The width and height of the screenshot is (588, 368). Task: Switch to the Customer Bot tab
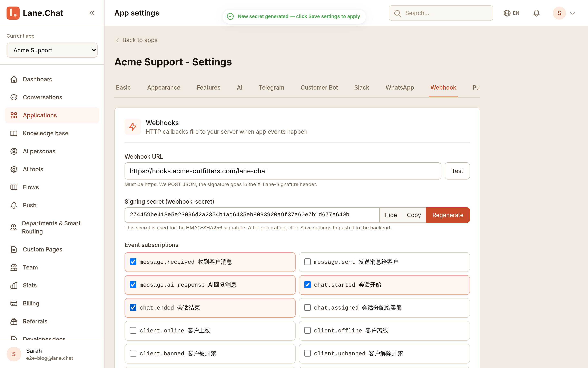(319, 88)
